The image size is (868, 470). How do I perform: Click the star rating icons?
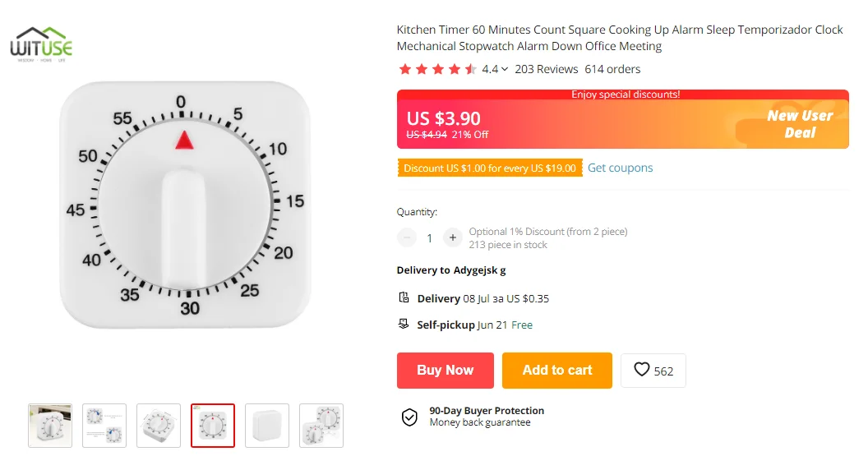click(x=436, y=69)
